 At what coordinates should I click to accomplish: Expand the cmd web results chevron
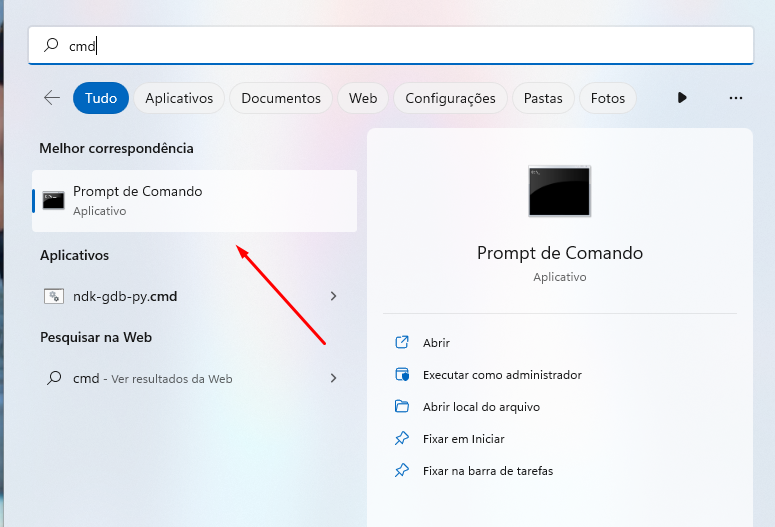click(x=334, y=378)
